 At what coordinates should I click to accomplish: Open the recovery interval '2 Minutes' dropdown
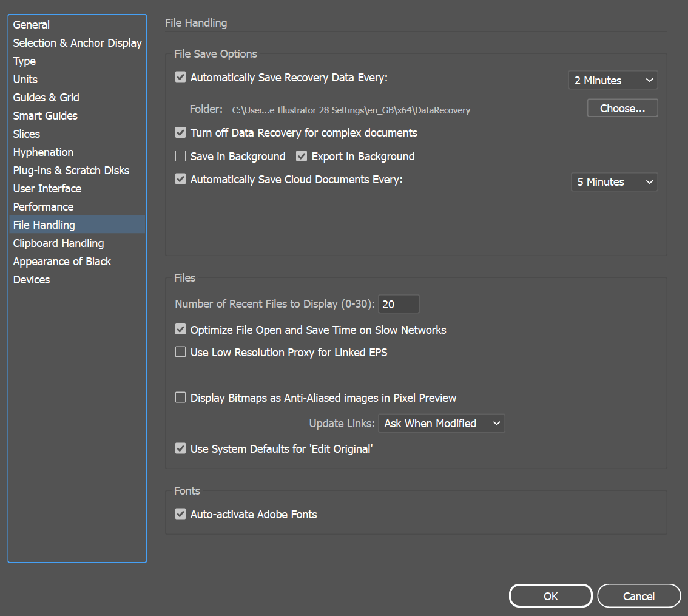613,80
